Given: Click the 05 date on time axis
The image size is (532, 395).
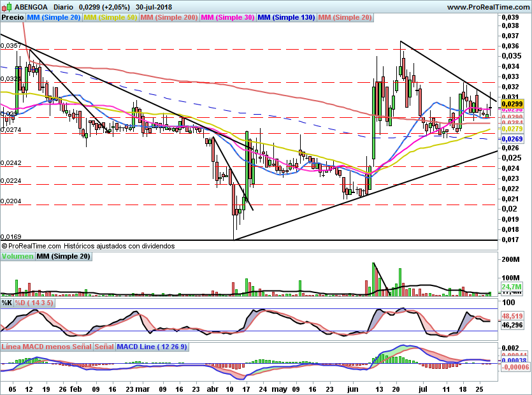Looking at the screenshot, I should pyautogui.click(x=12, y=389).
